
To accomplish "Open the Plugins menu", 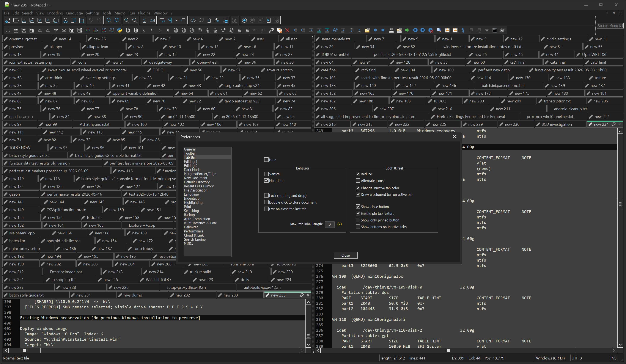I will coord(144,13).
